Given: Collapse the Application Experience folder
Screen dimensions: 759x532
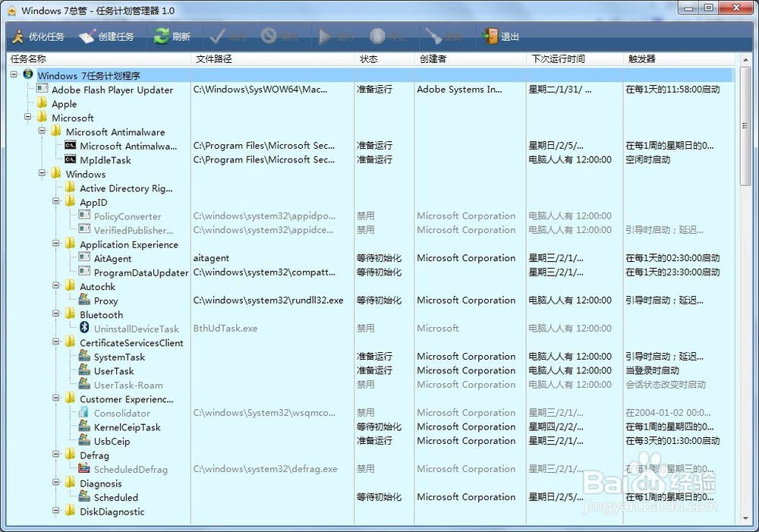Looking at the screenshot, I should click(x=56, y=244).
